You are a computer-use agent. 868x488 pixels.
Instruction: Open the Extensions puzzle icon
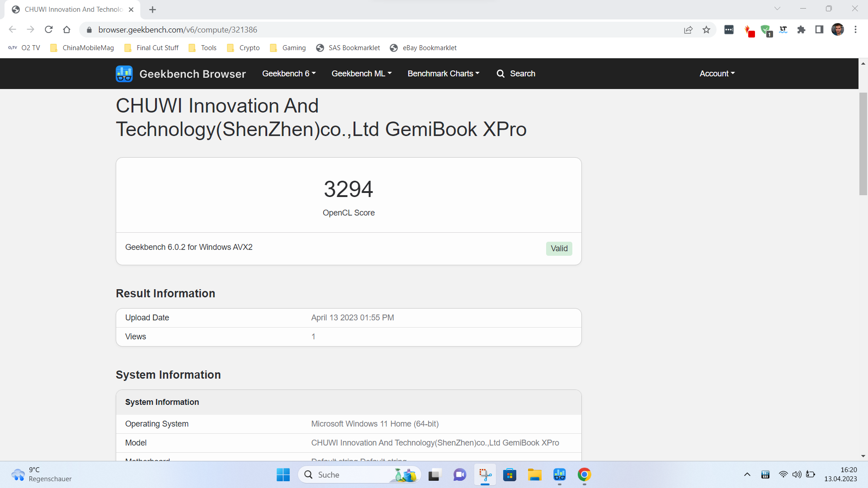click(801, 30)
